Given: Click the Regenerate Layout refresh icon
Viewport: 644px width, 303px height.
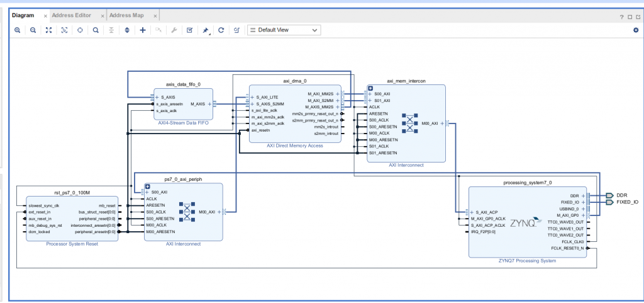Looking at the screenshot, I should tap(221, 30).
